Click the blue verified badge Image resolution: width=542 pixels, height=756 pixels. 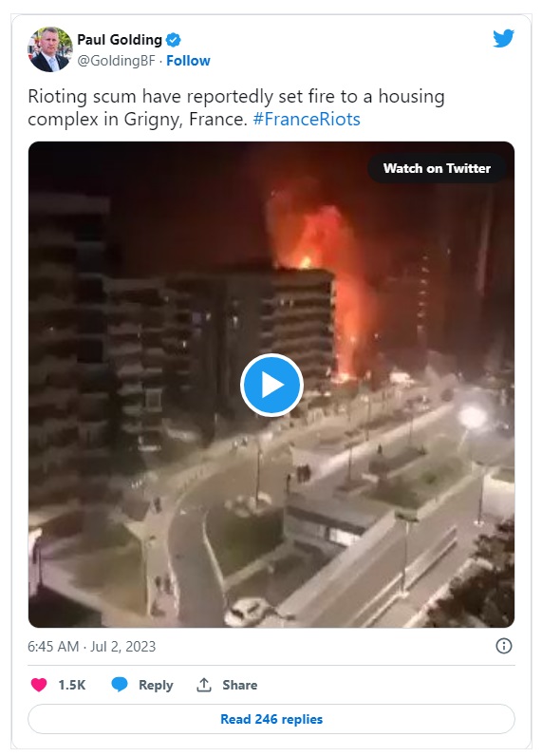pos(174,40)
